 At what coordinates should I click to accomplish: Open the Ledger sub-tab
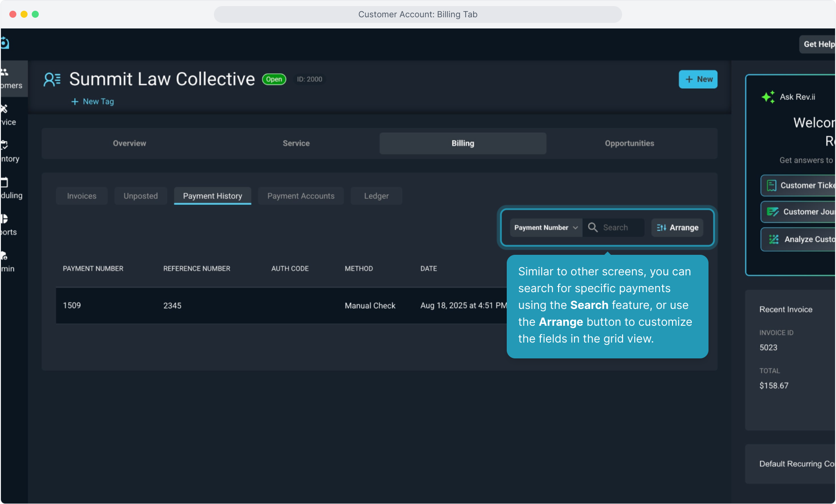(376, 196)
